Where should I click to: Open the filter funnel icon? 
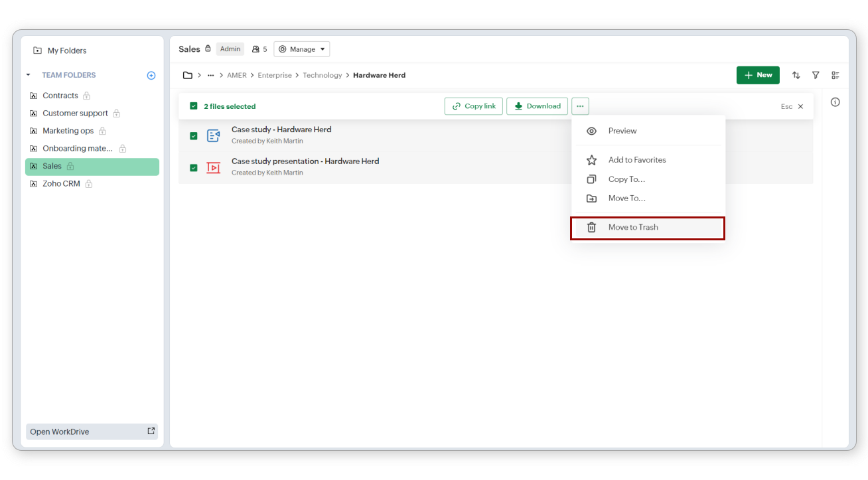coord(816,76)
